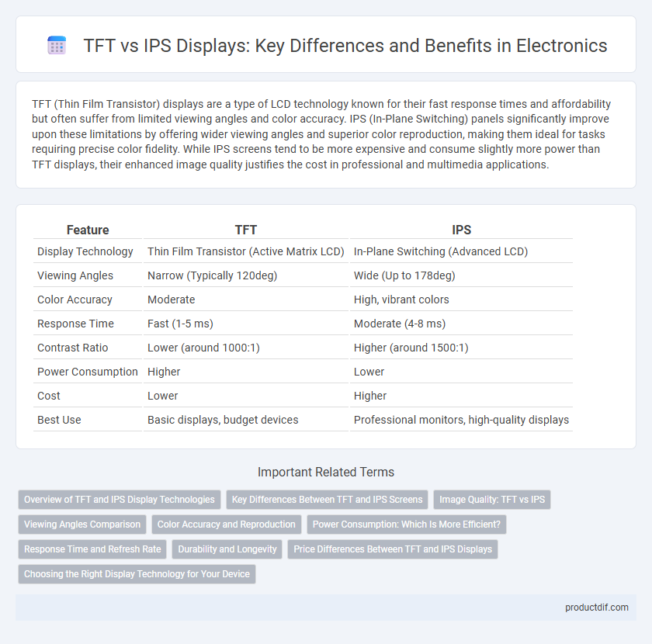Select 'Higher' in the Cost row
The image size is (652, 644).
(370, 396)
